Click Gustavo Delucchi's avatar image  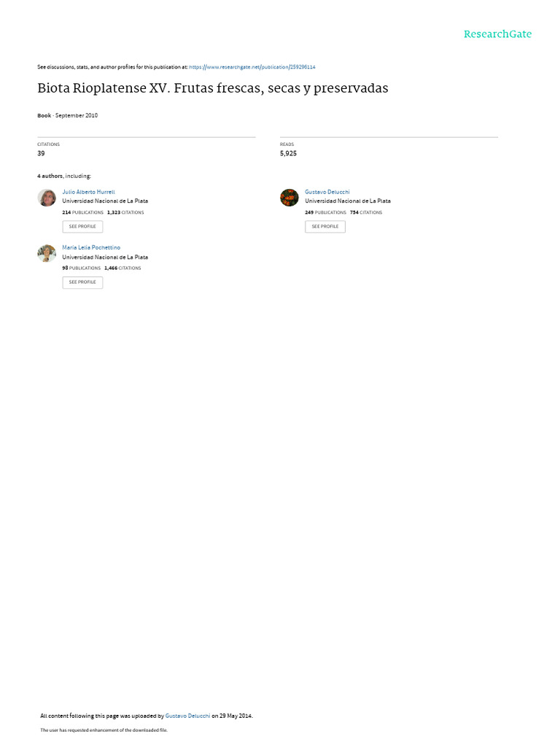click(289, 197)
